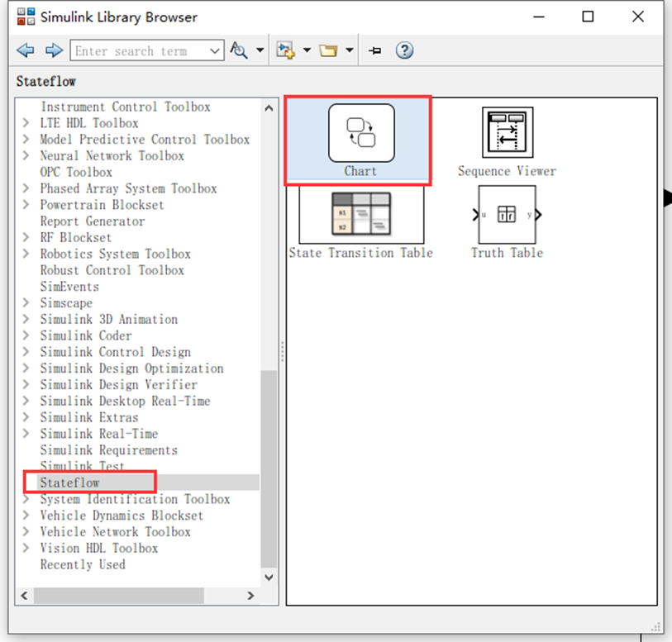Open search options dropdown arrow beside the magnifier
Screen dimensions: 672x642
pyautogui.click(x=260, y=50)
